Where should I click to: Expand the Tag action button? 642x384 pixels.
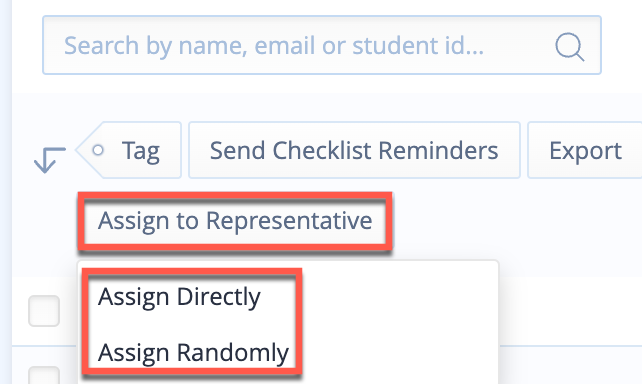(129, 150)
